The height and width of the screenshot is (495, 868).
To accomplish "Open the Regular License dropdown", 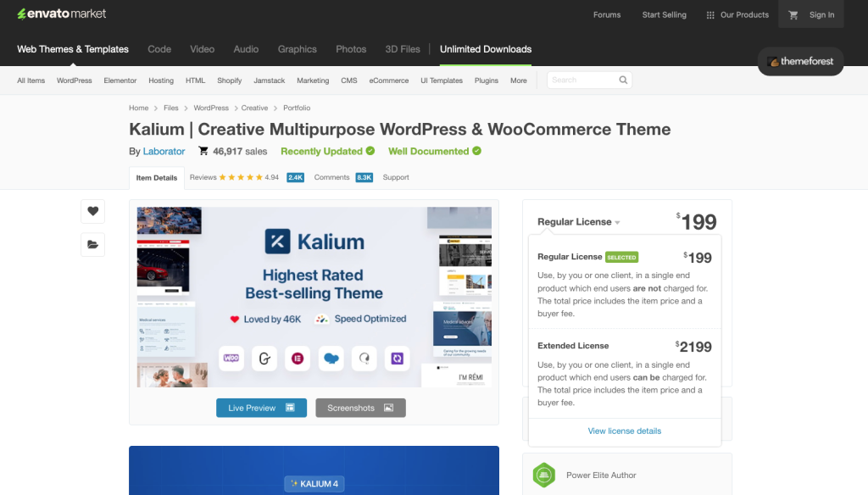I will [577, 221].
